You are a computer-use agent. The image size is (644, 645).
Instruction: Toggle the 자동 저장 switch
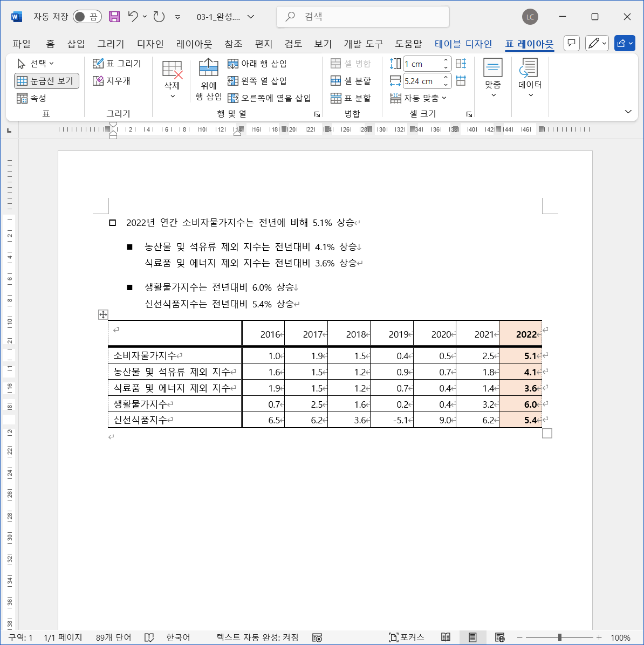point(87,17)
